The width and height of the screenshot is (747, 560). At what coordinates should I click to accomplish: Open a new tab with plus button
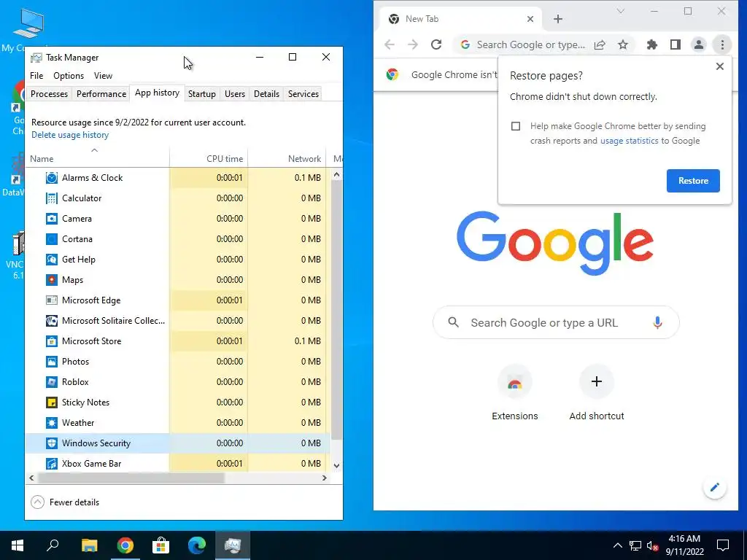(558, 19)
